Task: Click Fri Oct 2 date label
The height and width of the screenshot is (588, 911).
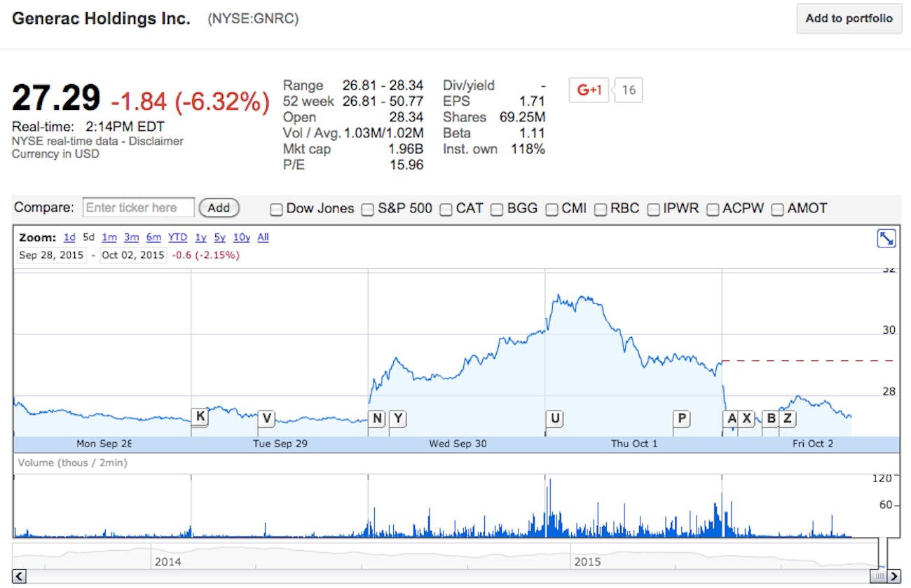Action: 813,444
